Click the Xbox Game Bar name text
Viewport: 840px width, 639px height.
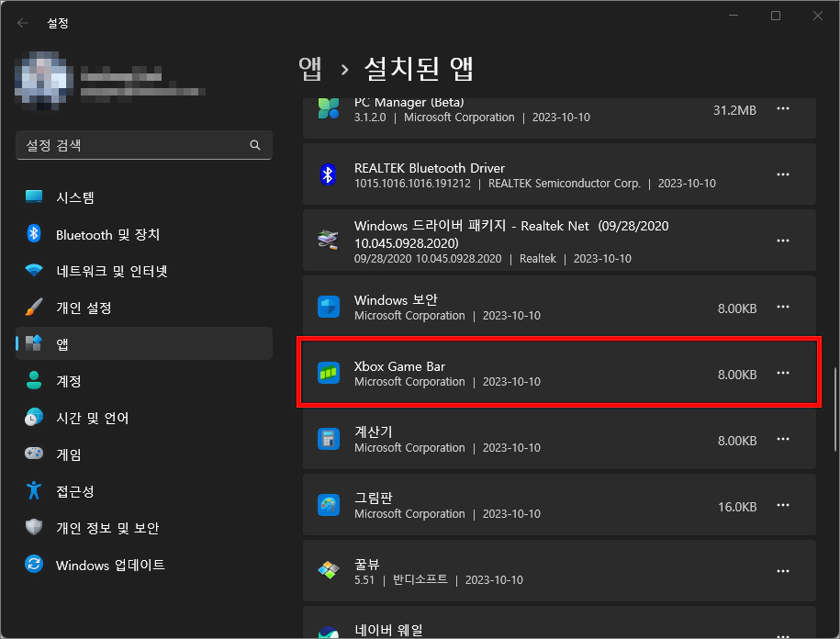pyautogui.click(x=399, y=366)
